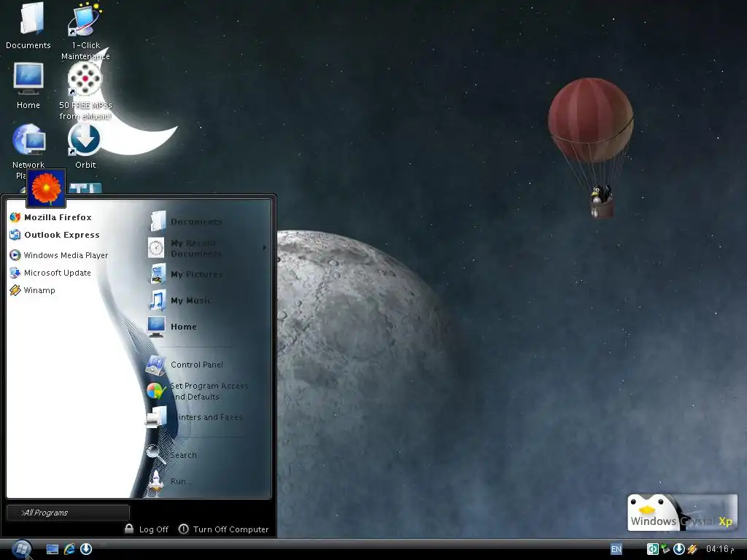Expand All Programs in the Start menu

68,513
